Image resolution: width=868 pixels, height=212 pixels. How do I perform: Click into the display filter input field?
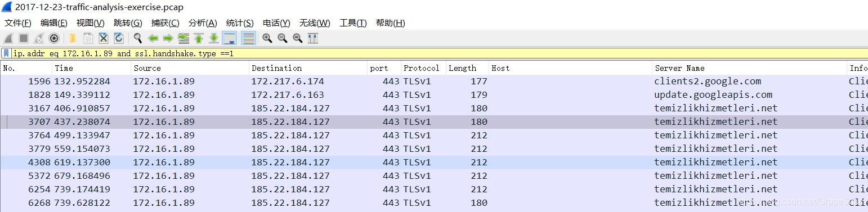point(439,53)
